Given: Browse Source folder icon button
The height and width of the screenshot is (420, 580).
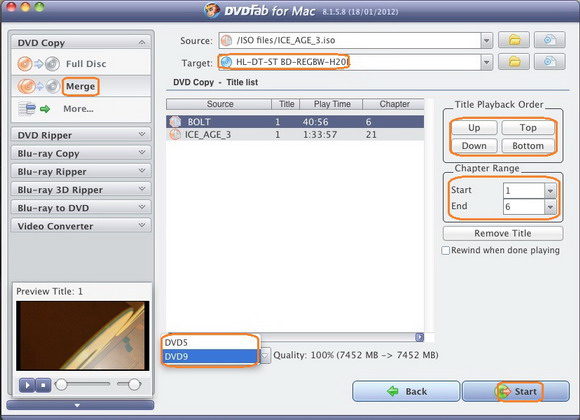Looking at the screenshot, I should [514, 40].
